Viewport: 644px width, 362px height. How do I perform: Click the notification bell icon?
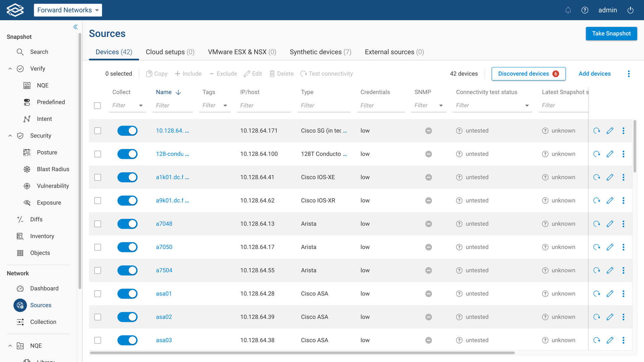568,10
